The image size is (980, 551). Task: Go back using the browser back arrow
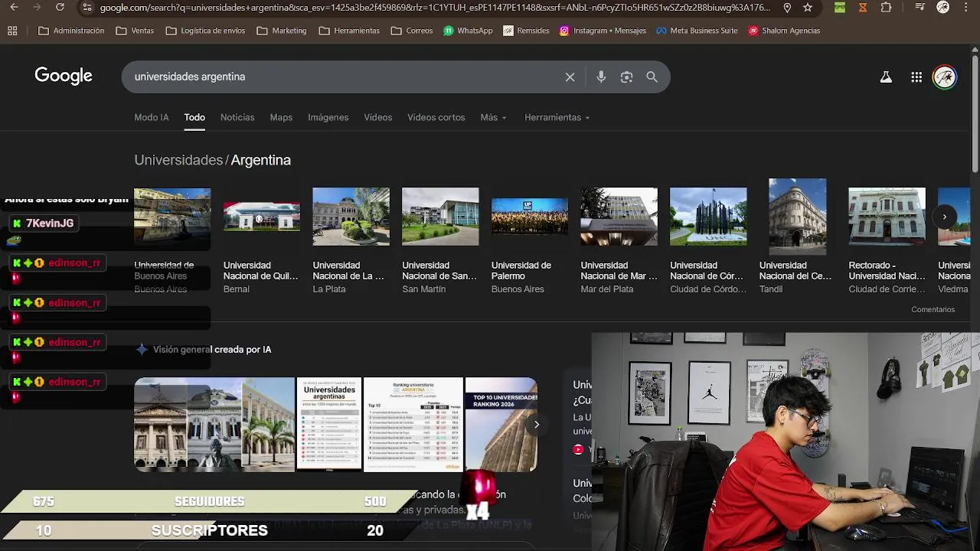[14, 8]
